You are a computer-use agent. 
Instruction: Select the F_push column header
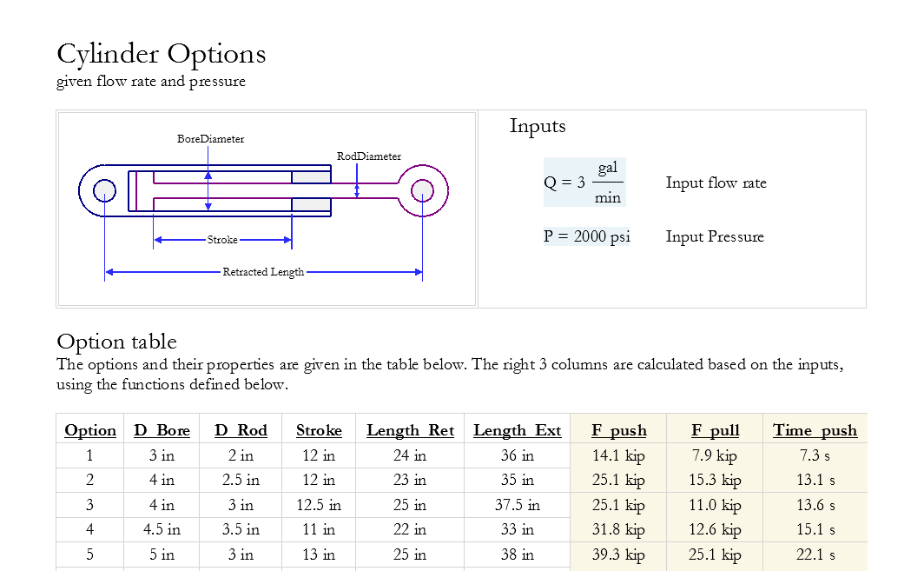click(618, 430)
